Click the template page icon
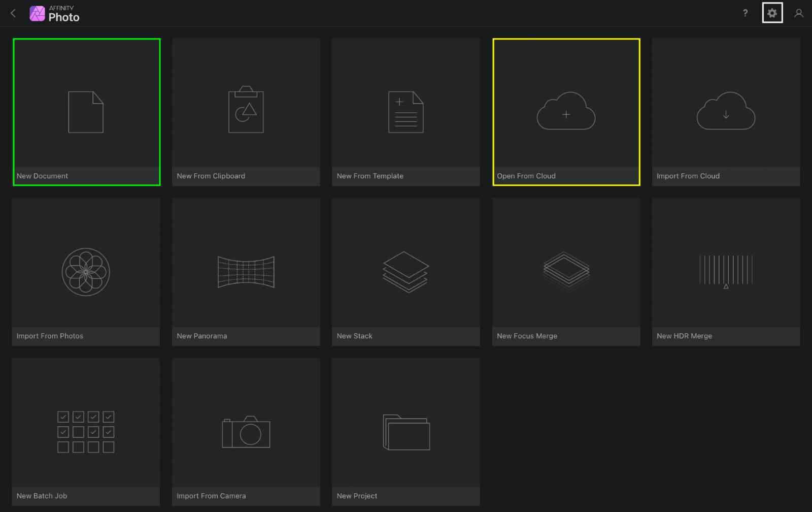The height and width of the screenshot is (512, 812). click(406, 112)
